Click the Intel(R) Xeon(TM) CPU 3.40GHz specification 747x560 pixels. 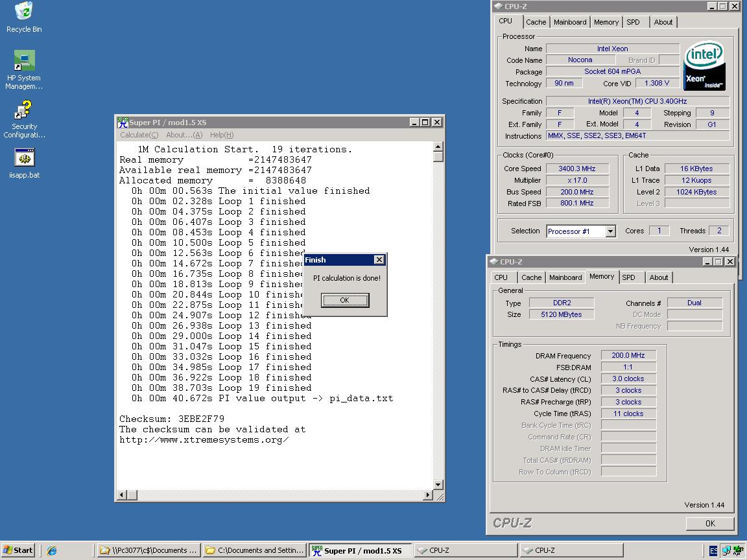[637, 101]
